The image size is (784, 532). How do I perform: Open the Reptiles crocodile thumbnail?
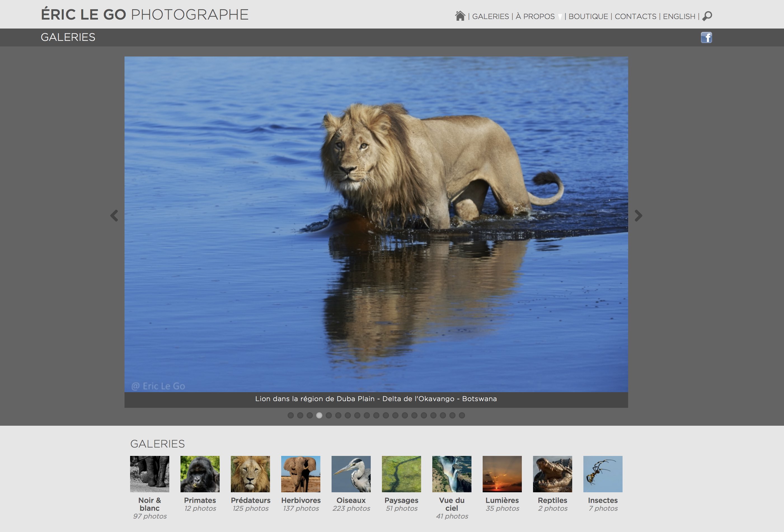pyautogui.click(x=553, y=474)
